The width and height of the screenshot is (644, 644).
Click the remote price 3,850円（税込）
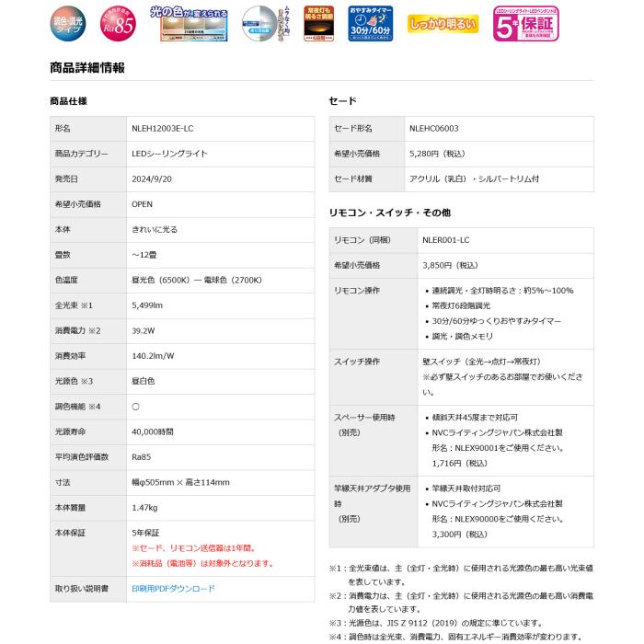451,265
